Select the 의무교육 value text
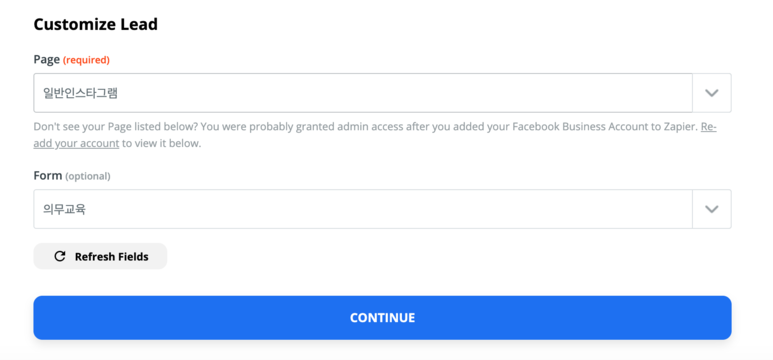The width and height of the screenshot is (773, 360). pyautogui.click(x=64, y=209)
